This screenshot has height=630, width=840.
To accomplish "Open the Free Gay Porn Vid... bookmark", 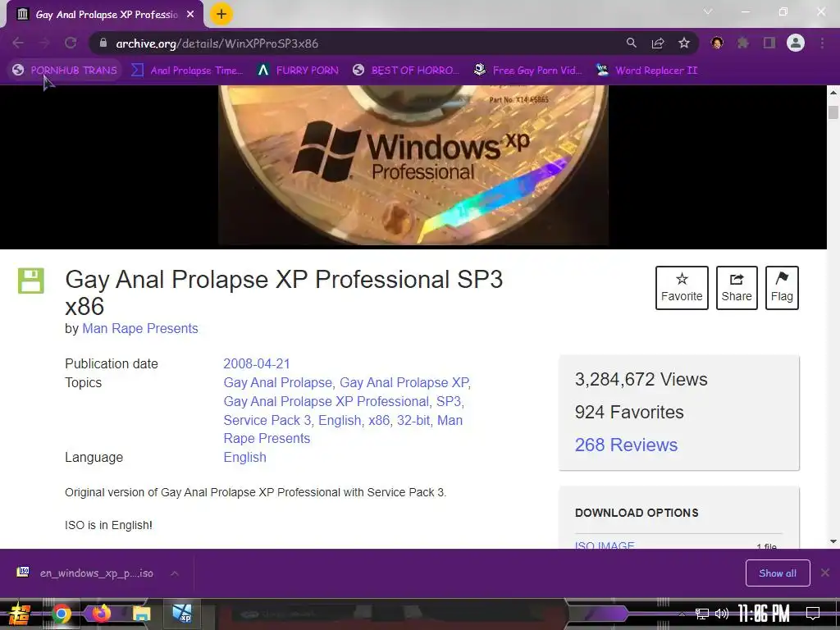I will tap(528, 71).
